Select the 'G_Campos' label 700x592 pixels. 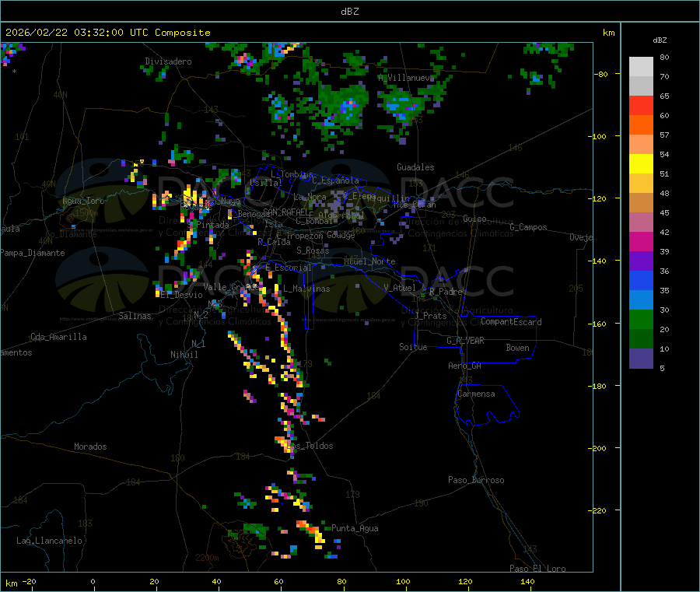(x=528, y=227)
